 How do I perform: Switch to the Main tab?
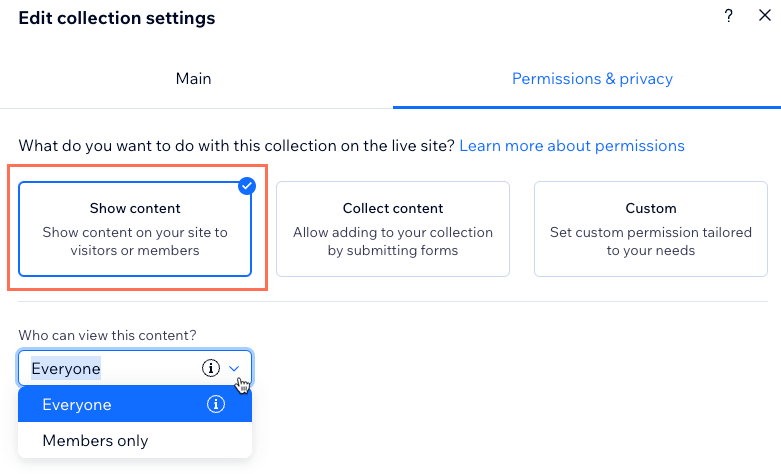pos(194,79)
